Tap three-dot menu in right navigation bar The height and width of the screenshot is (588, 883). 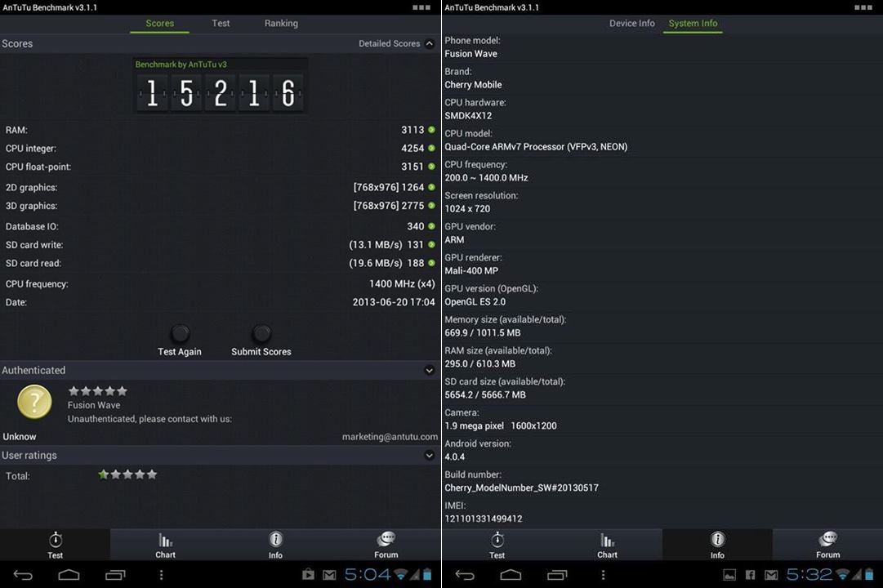[x=603, y=574]
